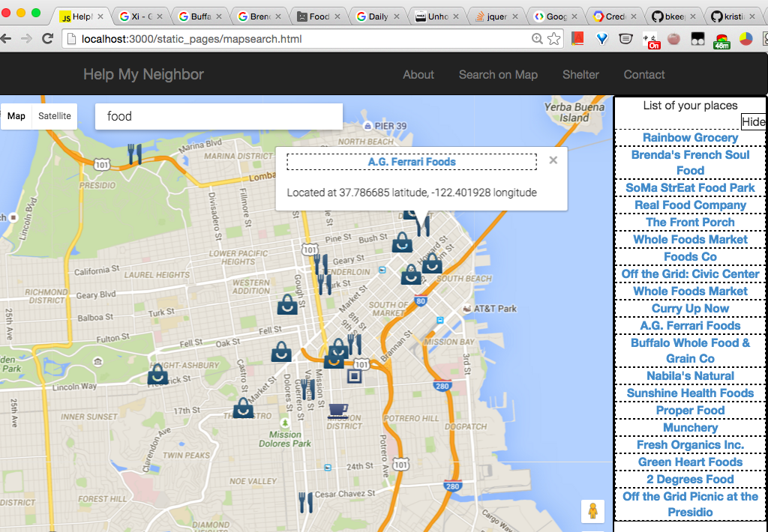Click the tomato extension icon

pos(674,39)
